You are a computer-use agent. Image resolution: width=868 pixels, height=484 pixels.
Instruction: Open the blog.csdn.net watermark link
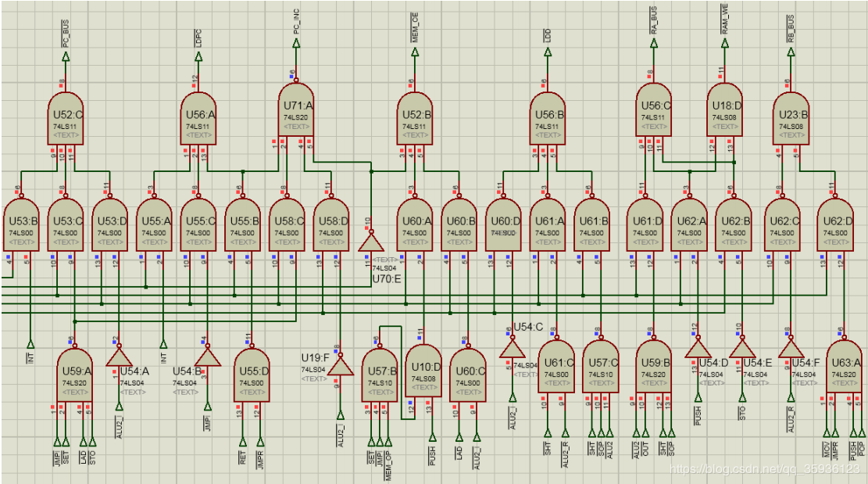(765, 468)
